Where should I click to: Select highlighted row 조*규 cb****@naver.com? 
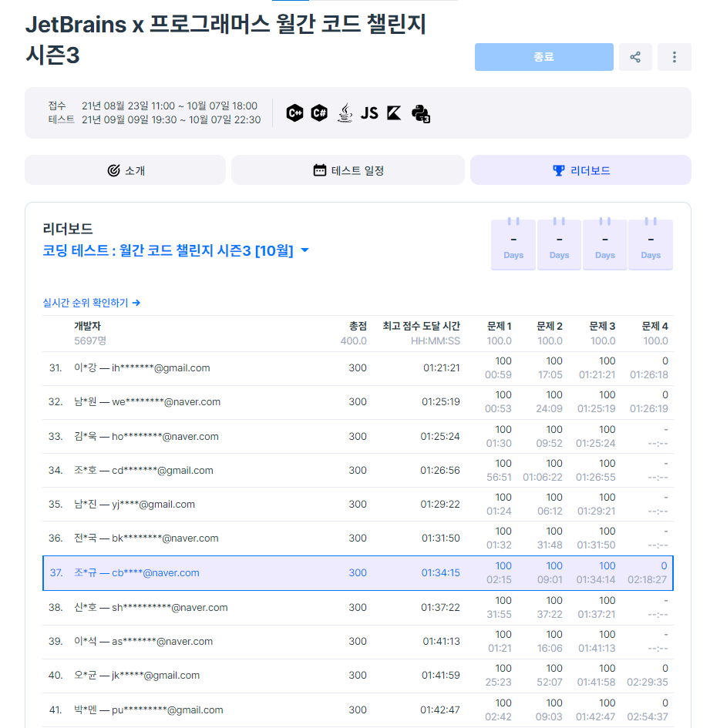point(358,573)
